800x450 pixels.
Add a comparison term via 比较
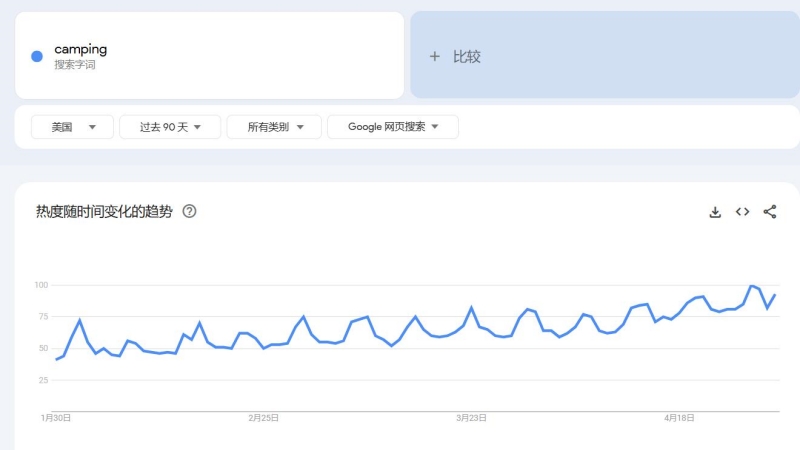coord(456,57)
